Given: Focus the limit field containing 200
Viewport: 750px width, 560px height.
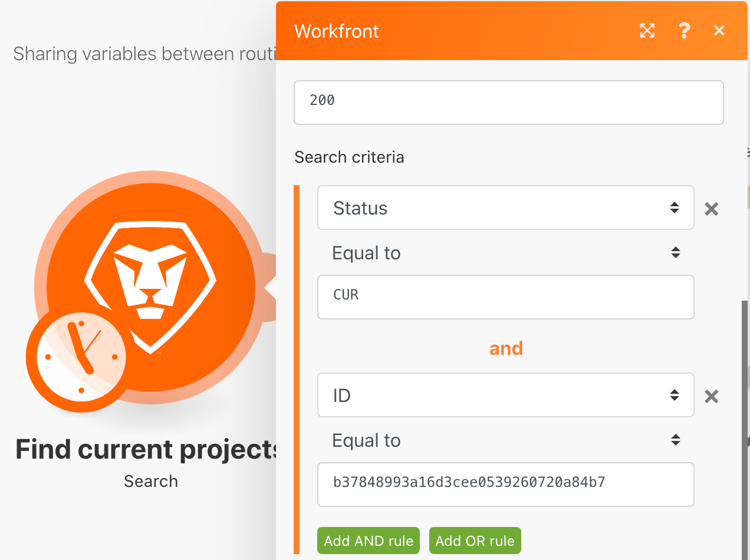Looking at the screenshot, I should (x=508, y=102).
